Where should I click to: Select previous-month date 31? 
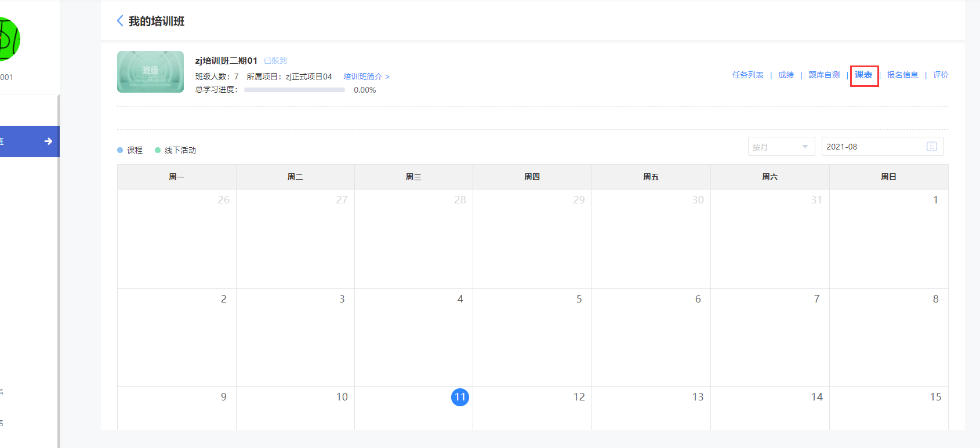click(x=817, y=200)
